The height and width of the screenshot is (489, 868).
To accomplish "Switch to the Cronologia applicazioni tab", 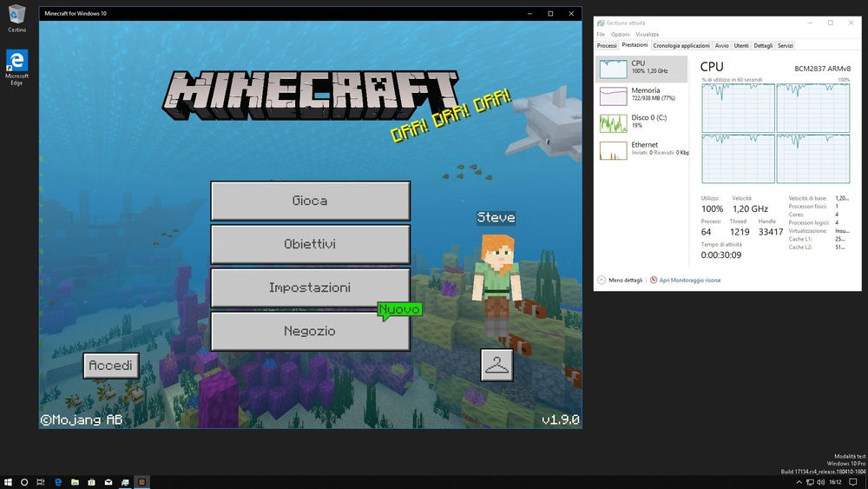I will [x=681, y=45].
